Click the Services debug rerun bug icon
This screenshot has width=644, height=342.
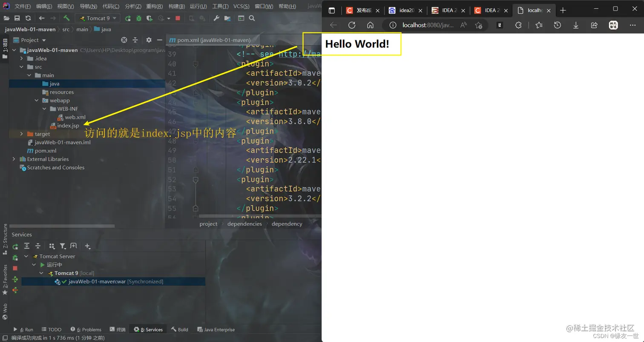coord(15,257)
